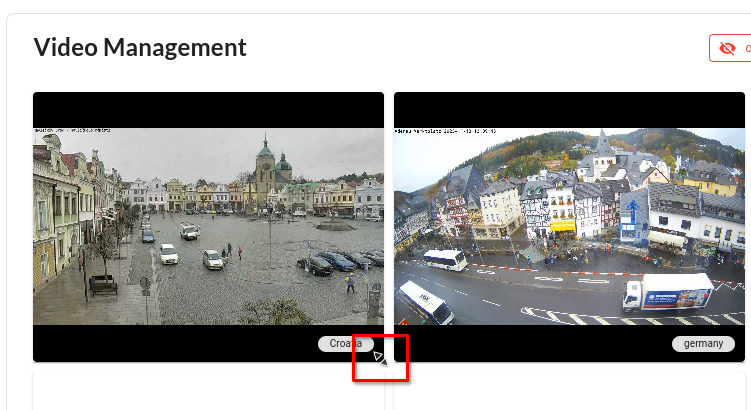Select the Croatia tag label
The image size is (751, 410).
pyautogui.click(x=346, y=343)
